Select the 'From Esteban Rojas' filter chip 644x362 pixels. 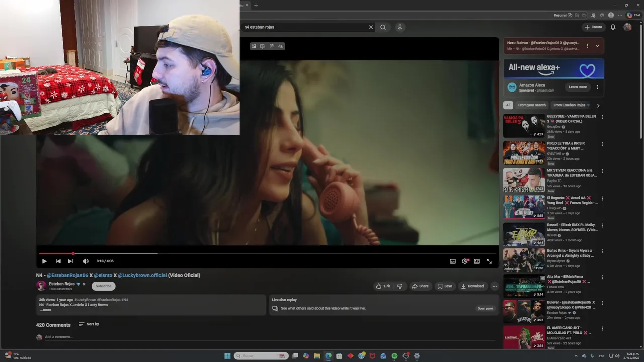pos(571,105)
